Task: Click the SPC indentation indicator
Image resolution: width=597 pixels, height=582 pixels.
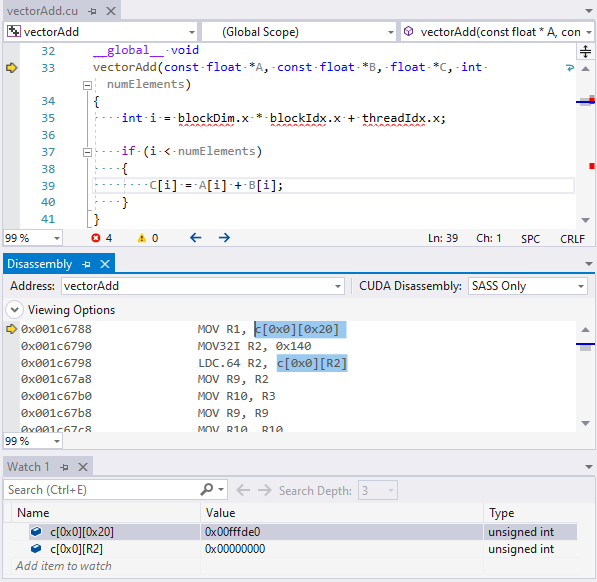Action: pos(530,239)
